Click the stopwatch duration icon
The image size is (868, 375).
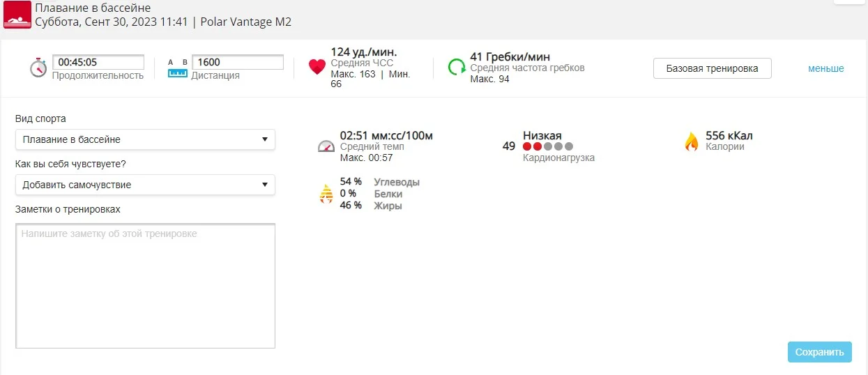[38, 68]
